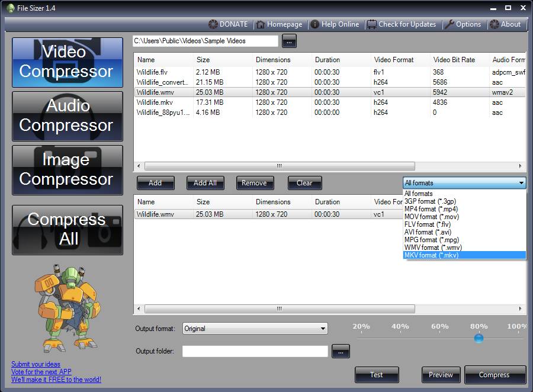
Task: Select Video Compressor mode
Action: click(x=68, y=63)
